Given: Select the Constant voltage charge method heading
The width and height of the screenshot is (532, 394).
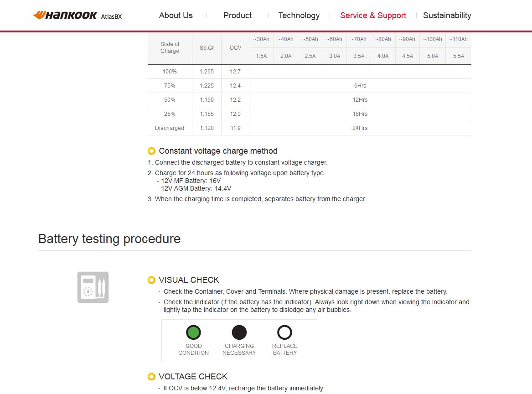Looking at the screenshot, I should [x=218, y=151].
